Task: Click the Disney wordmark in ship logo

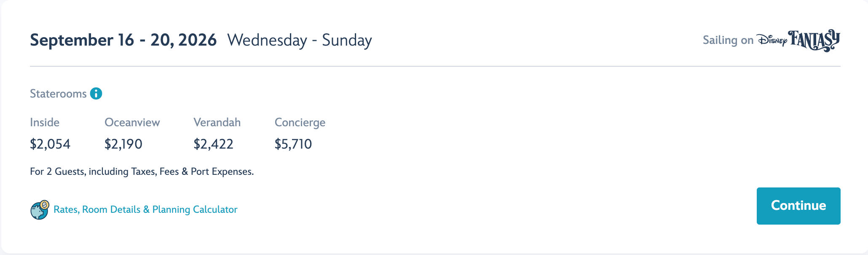Action: pyautogui.click(x=772, y=41)
